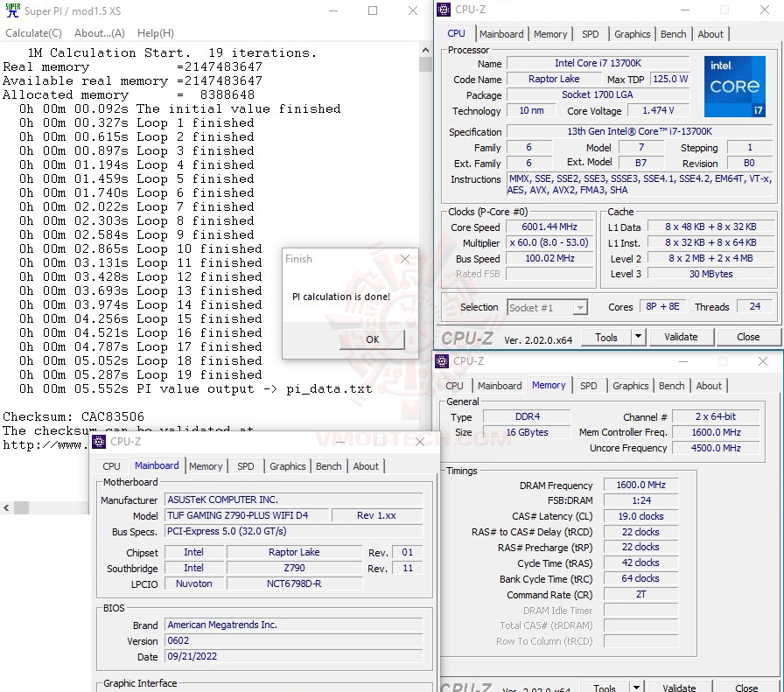Click the CPU-Z icon in the title bar

coord(443,9)
